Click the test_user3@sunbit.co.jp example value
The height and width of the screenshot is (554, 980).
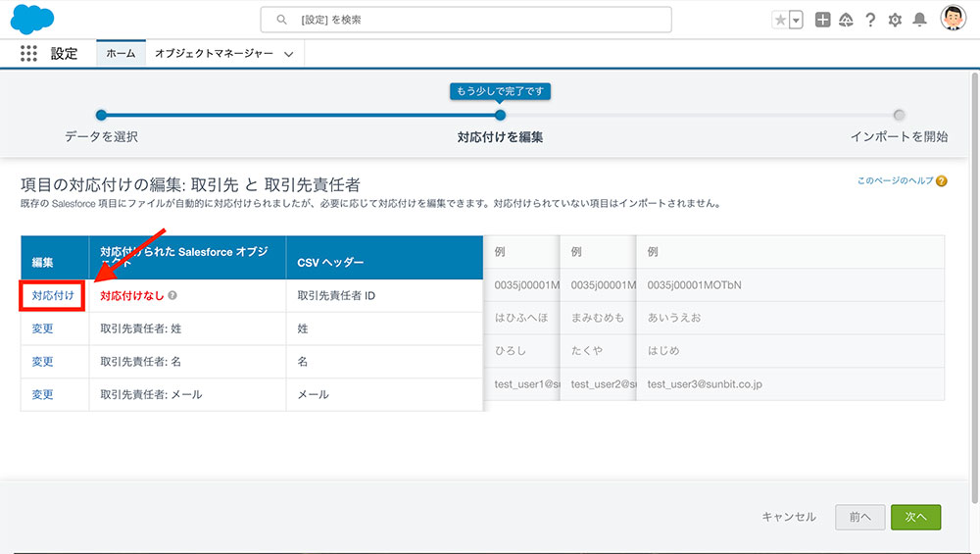pos(705,384)
